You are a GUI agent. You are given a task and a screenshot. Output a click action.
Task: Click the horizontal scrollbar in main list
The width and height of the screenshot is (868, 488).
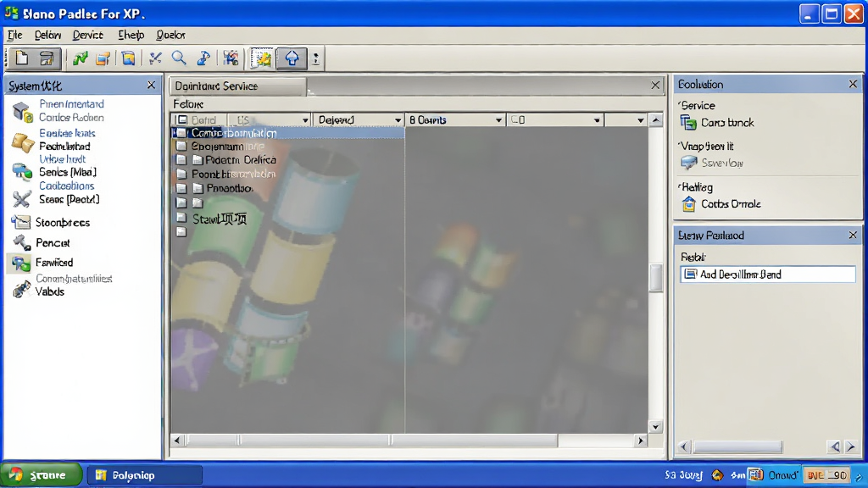tap(409, 441)
